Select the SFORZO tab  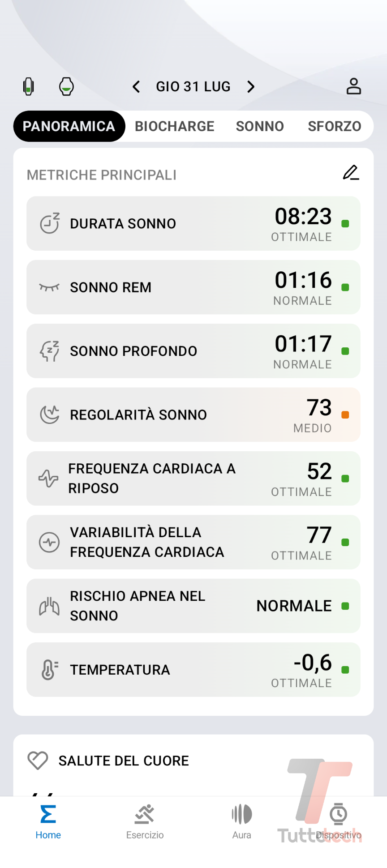334,126
